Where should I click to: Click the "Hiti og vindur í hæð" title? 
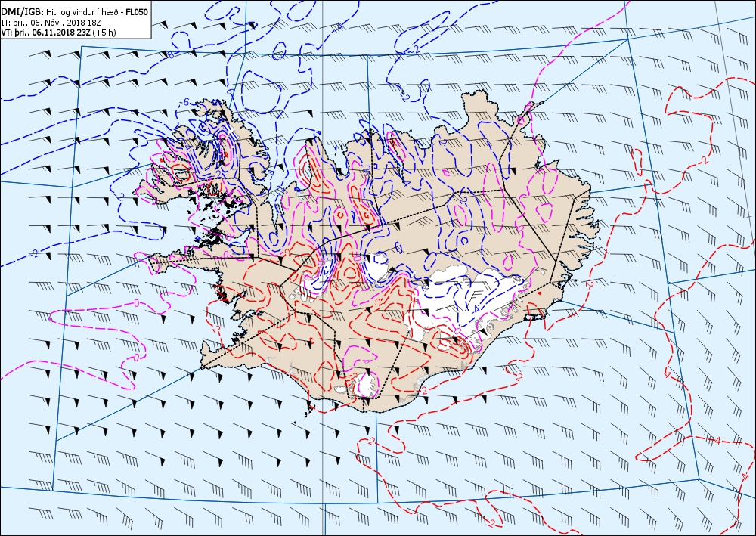click(x=82, y=13)
